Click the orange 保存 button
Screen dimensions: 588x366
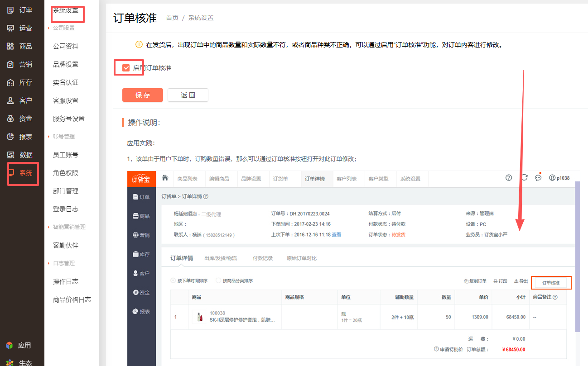point(143,95)
